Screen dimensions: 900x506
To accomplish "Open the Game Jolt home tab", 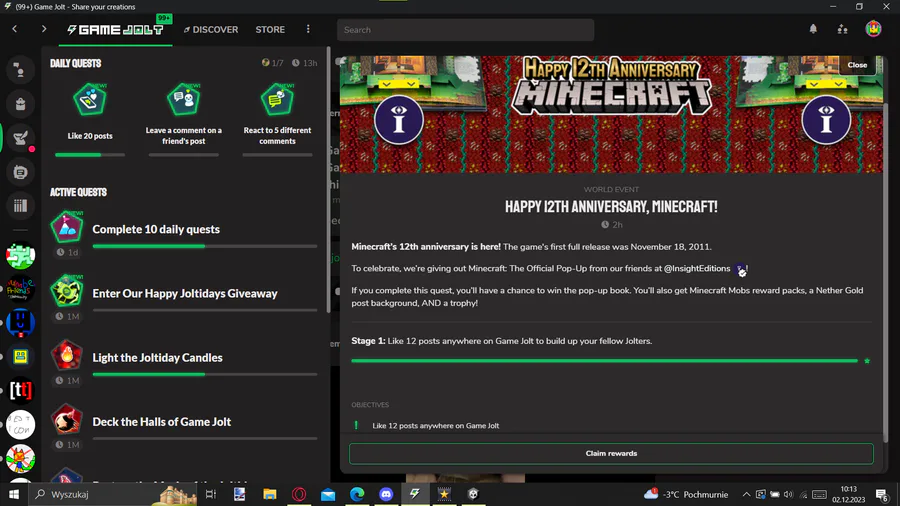I will (x=115, y=29).
